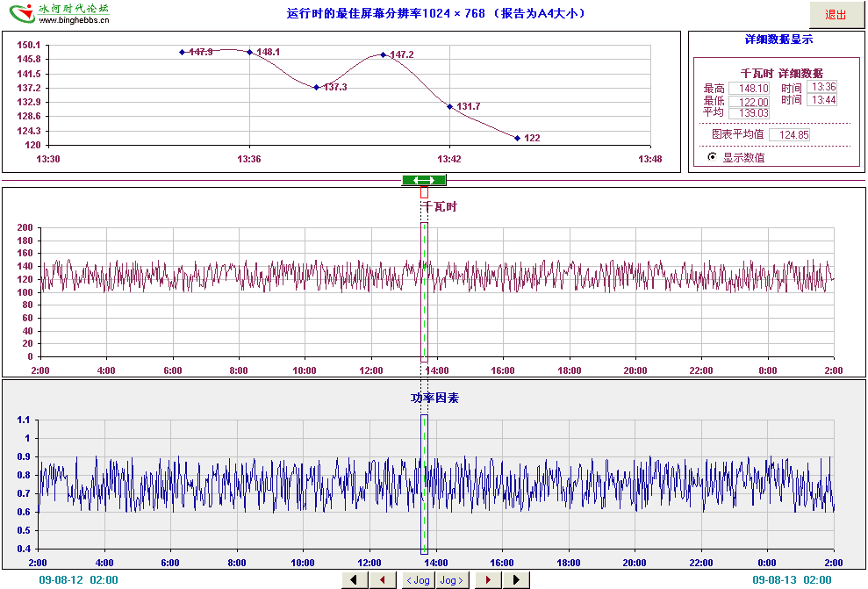Click the black left arrow navigation button
Viewport: 868px width, 589px height.
click(x=355, y=580)
